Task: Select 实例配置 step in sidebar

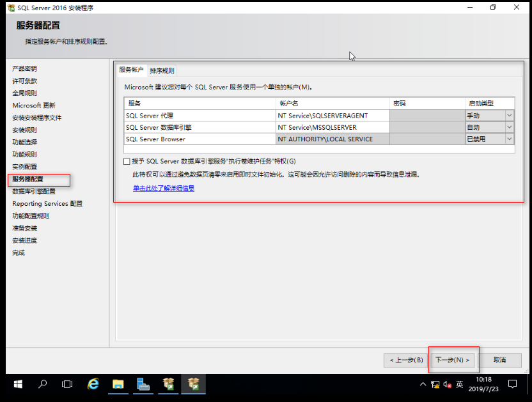Action: 24,167
